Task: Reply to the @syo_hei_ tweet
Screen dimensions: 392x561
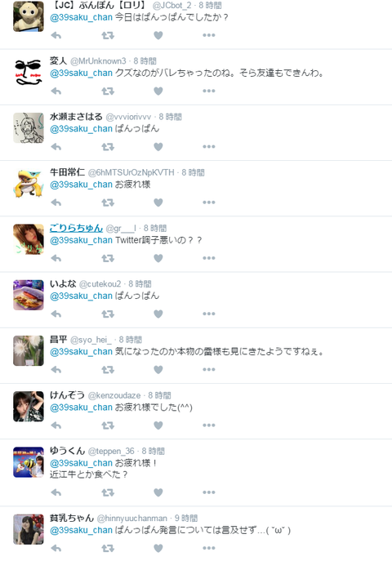Action: click(56, 370)
